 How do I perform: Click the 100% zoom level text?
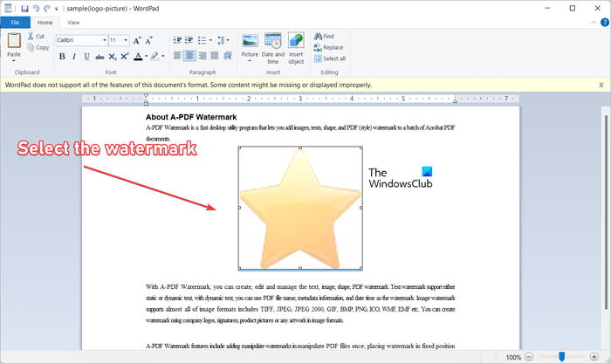pyautogui.click(x=513, y=357)
